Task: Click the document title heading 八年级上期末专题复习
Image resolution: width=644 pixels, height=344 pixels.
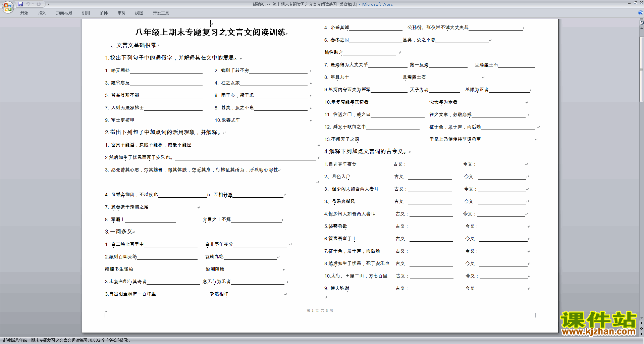Action: pyautogui.click(x=210, y=32)
